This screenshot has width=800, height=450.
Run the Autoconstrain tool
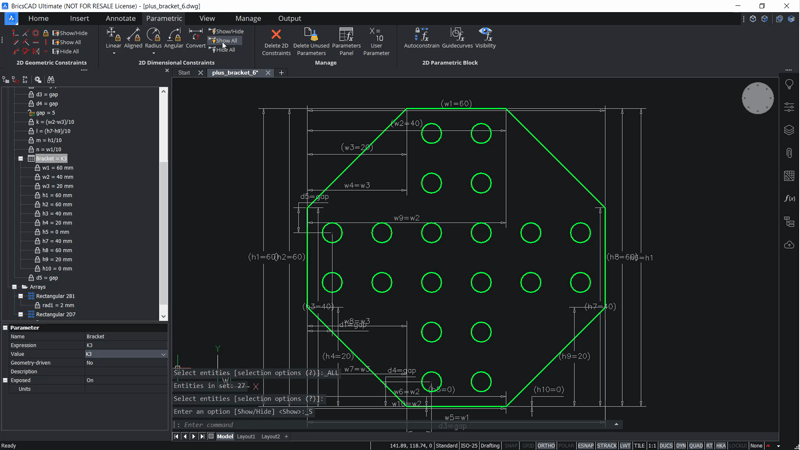[x=421, y=38]
